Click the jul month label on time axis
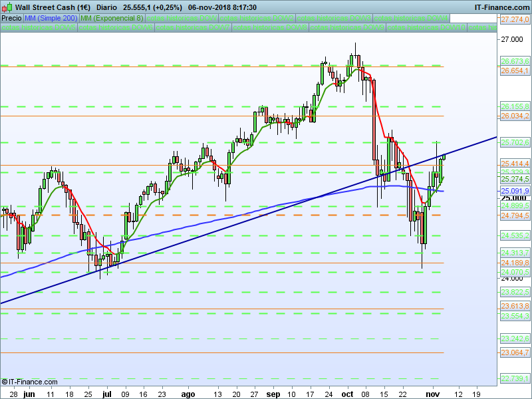The width and height of the screenshot is (532, 399). pos(107,394)
